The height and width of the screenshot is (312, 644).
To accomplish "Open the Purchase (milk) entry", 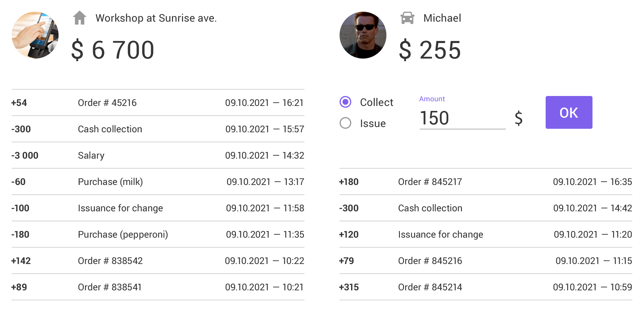I will click(110, 182).
